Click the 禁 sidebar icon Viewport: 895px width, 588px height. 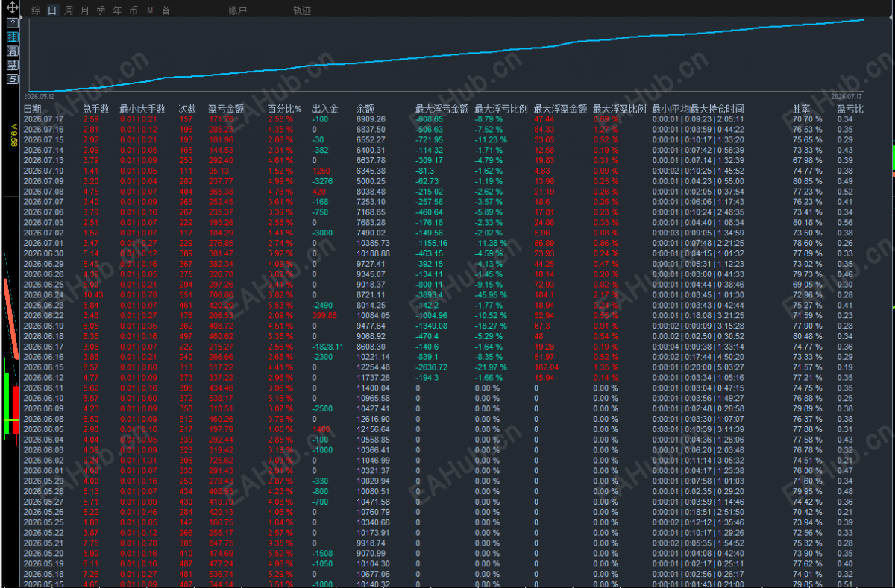13,65
